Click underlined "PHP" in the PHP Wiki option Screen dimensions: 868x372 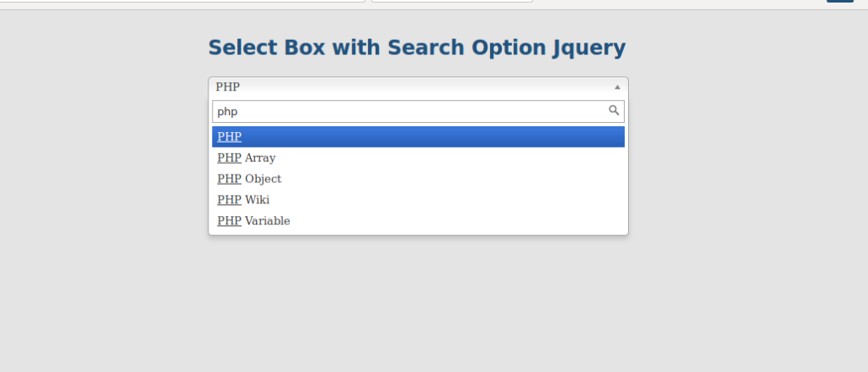click(229, 200)
